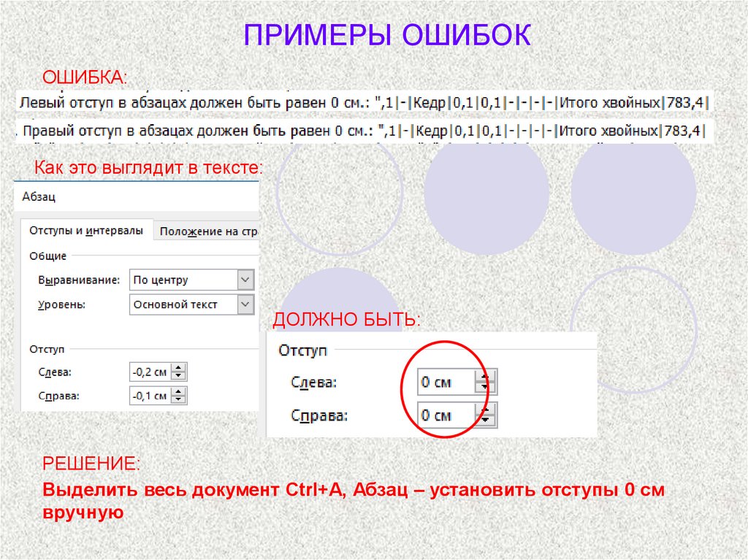Click the circled Справа field showing 0 см
Screen dimensions: 748x560
coord(446,415)
